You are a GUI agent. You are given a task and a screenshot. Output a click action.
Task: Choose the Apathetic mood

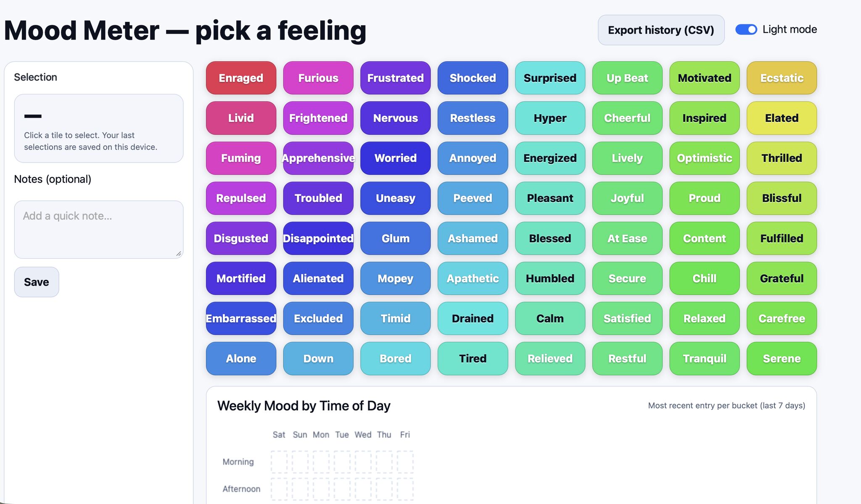click(473, 278)
